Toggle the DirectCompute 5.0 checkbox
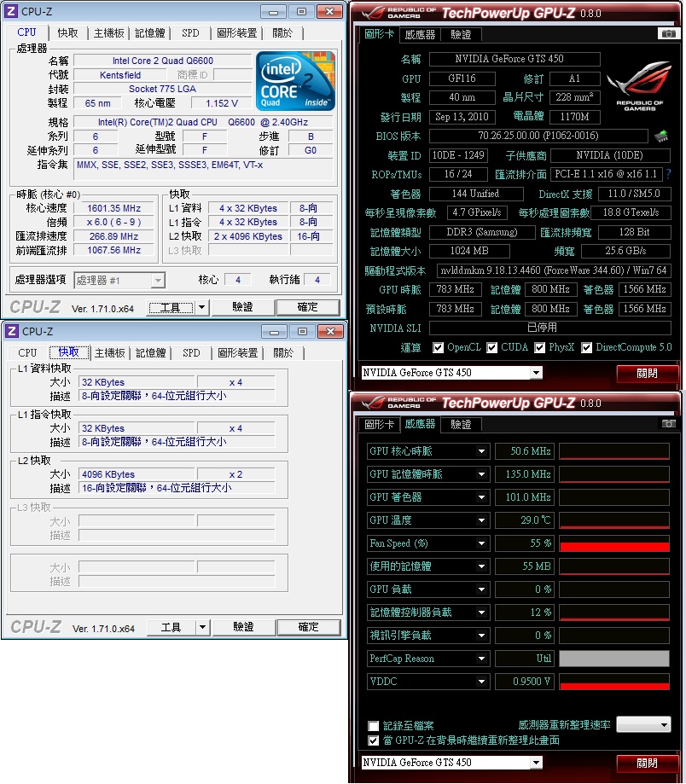This screenshot has width=686, height=784. [x=586, y=347]
